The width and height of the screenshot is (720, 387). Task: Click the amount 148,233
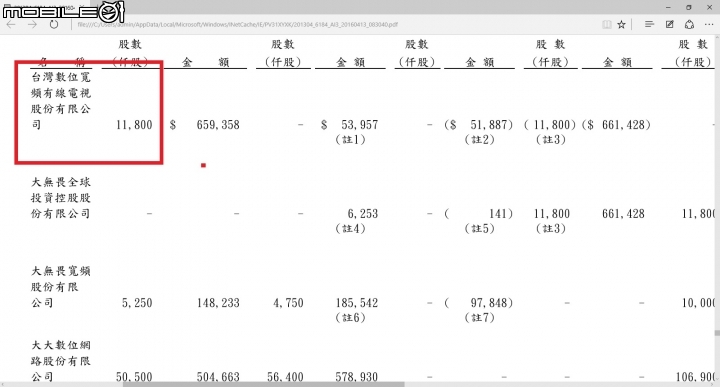click(218, 303)
